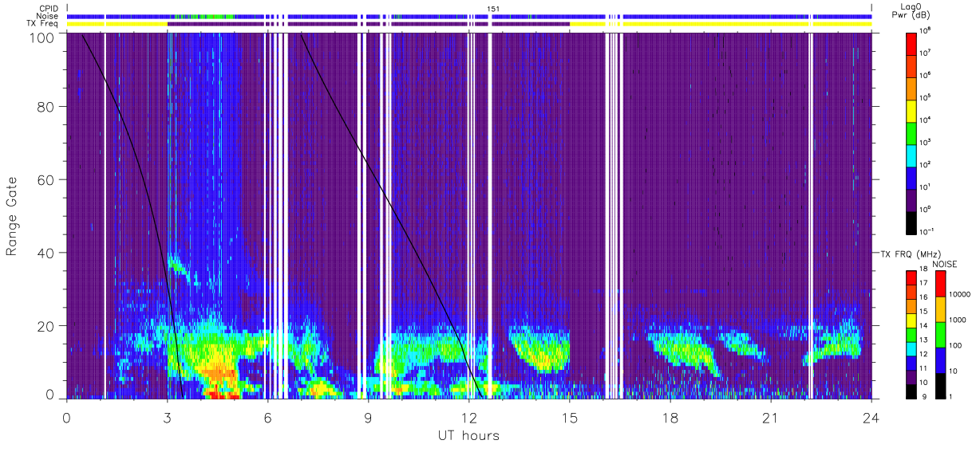980x452 pixels.
Task: Click the red 18 MHz TX frequency swatch
Action: pyautogui.click(x=911, y=277)
